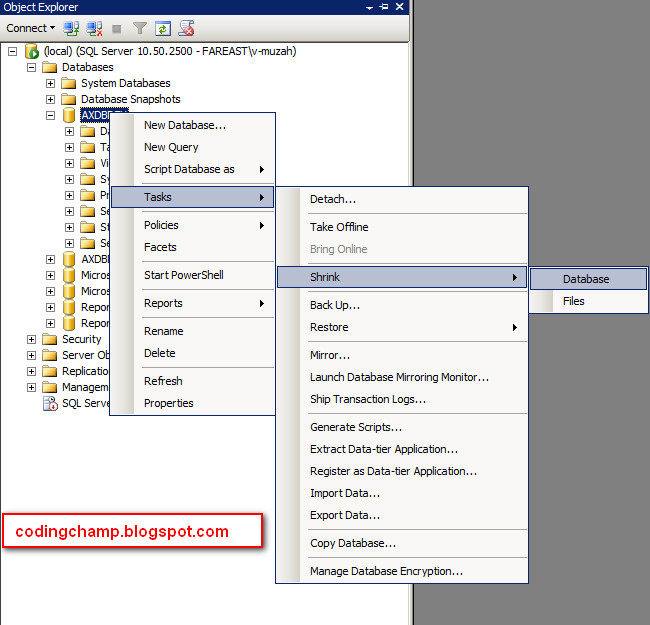This screenshot has width=650, height=625.
Task: Expand the Replication node
Action: click(32, 371)
